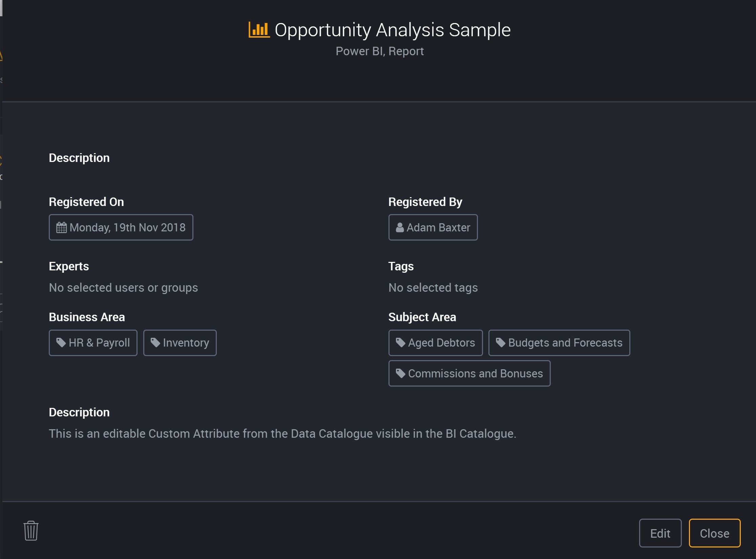Click tag icon on Aged Debtors
Screen dimensions: 756x559
[x=400, y=343]
